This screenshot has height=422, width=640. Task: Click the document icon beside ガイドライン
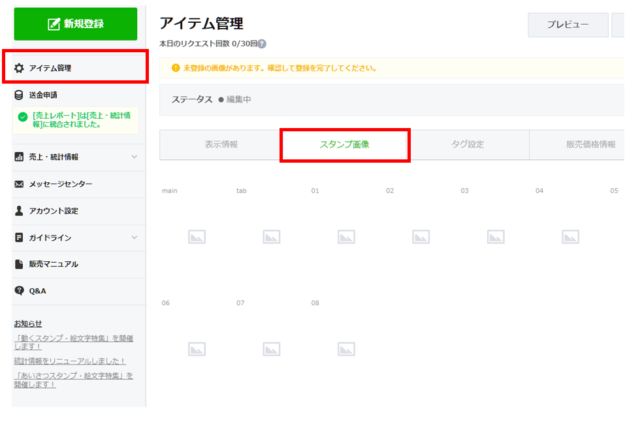19,238
